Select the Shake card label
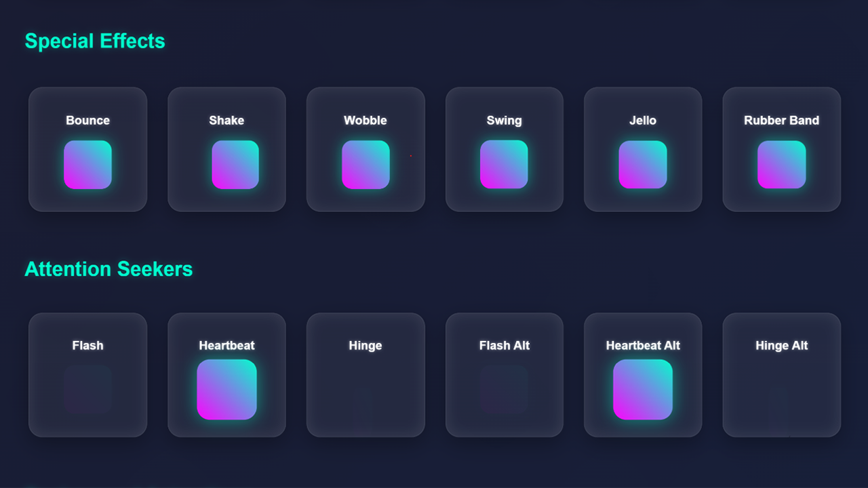 click(226, 120)
